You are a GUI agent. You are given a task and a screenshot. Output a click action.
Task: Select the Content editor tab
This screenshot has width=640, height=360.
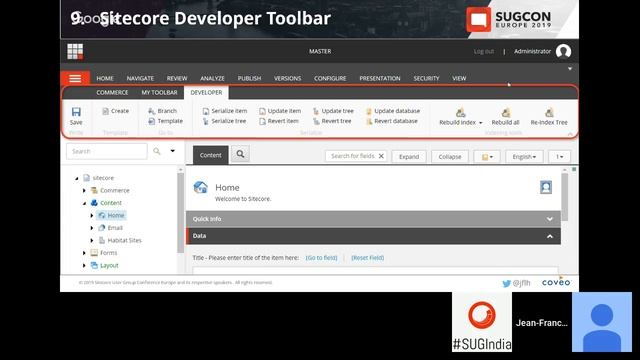[211, 155]
